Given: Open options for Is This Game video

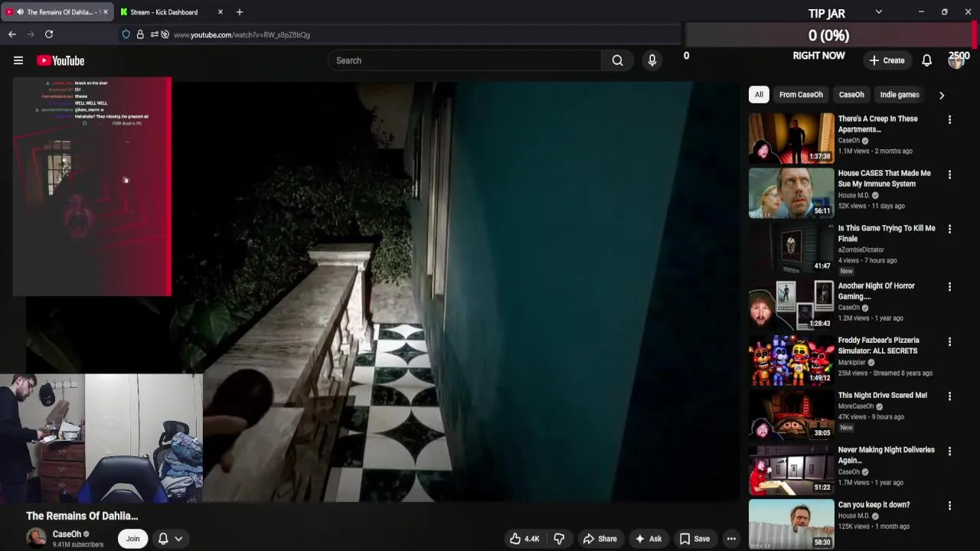Looking at the screenshot, I should tap(949, 229).
